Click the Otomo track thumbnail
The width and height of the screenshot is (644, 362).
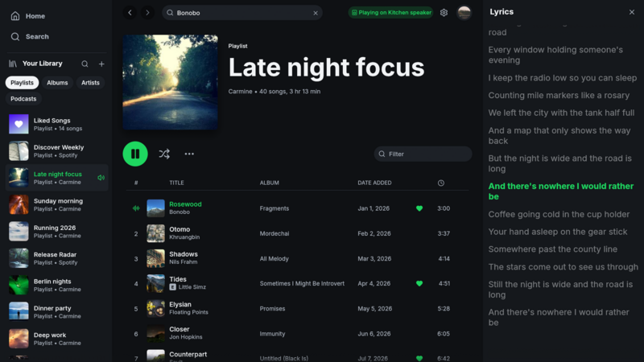point(155,233)
